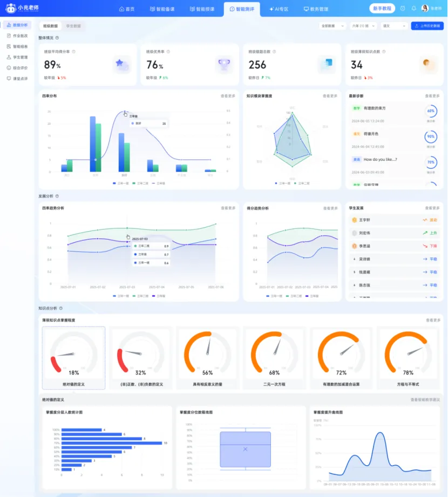
Task: Open 智能组卷 in the sidebar
Action: [17, 46]
